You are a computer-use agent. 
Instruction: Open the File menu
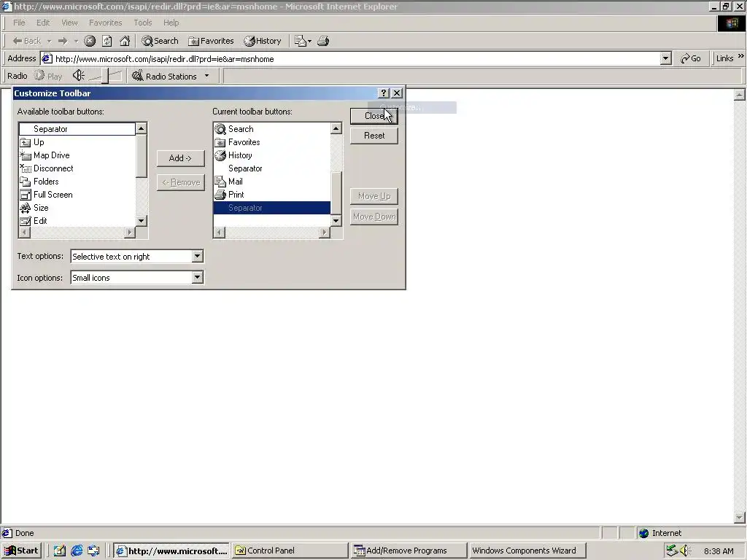(19, 23)
